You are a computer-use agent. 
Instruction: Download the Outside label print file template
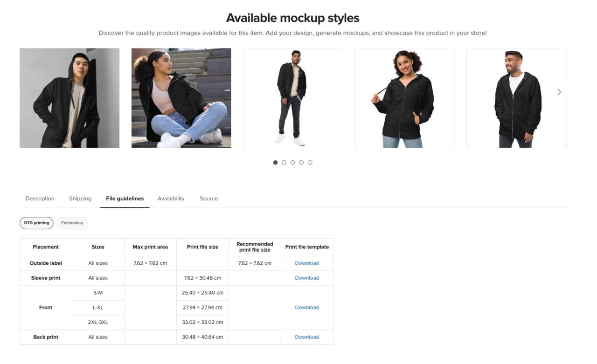tap(306, 263)
